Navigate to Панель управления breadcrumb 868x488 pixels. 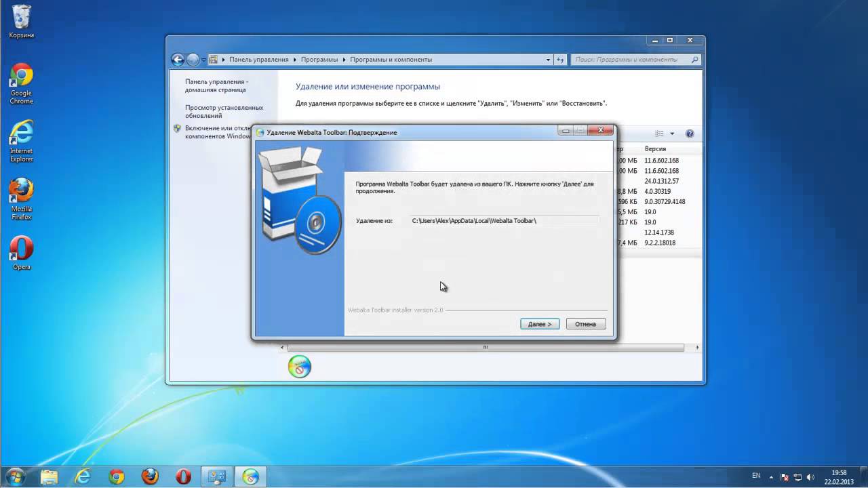(x=258, y=60)
